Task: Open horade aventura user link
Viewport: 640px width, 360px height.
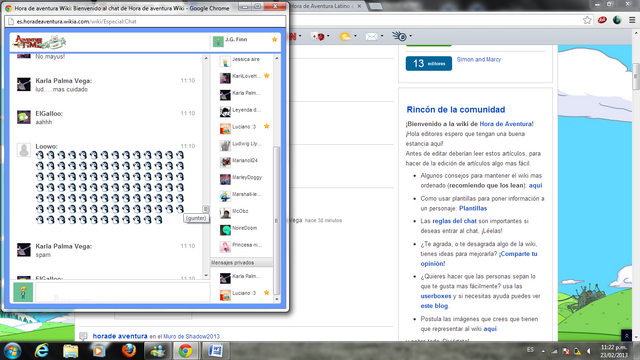Action: tap(120, 336)
